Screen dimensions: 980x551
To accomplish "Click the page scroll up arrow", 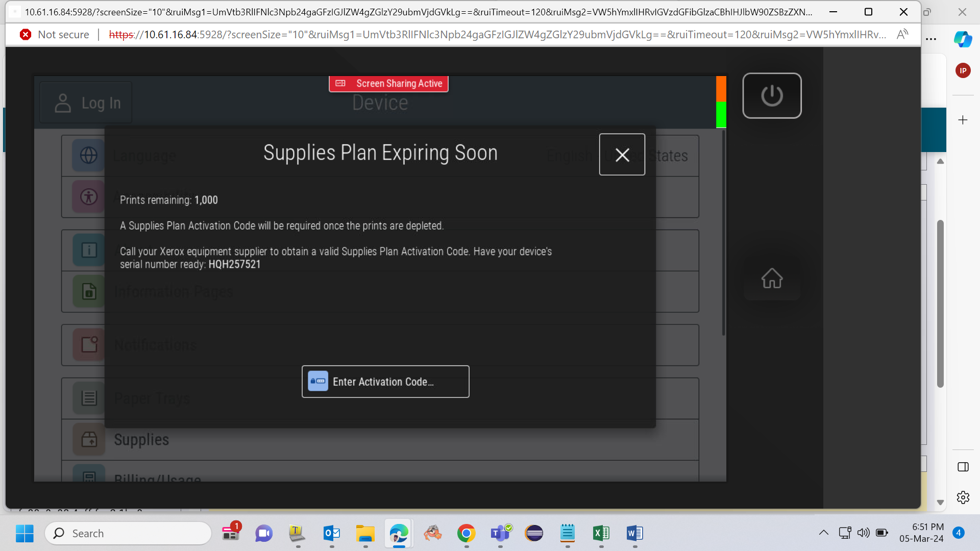I will pyautogui.click(x=940, y=161).
